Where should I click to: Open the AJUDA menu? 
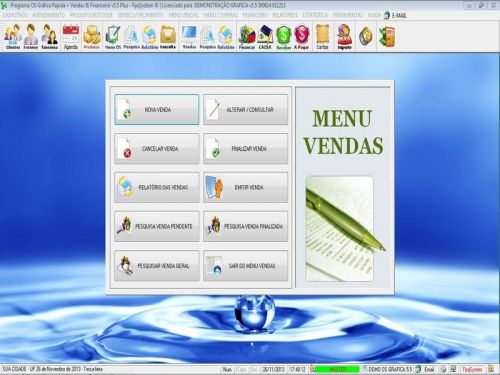pos(374,15)
